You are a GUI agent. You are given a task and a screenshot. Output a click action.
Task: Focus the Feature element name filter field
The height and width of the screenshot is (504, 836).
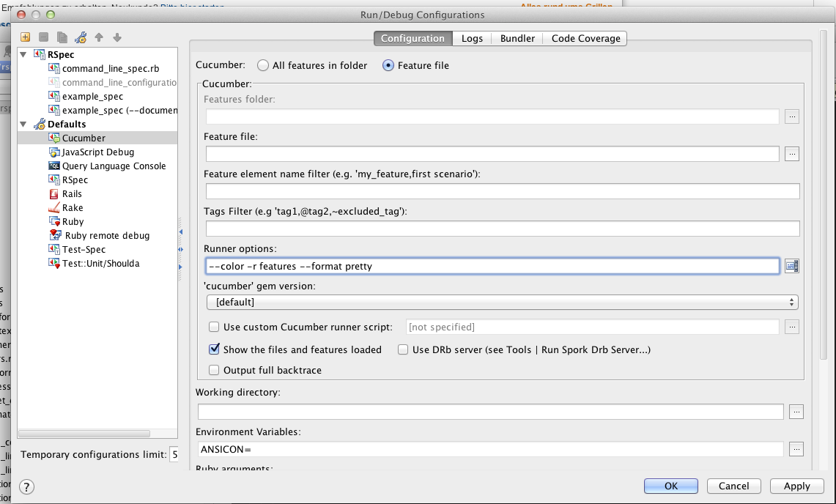503,191
